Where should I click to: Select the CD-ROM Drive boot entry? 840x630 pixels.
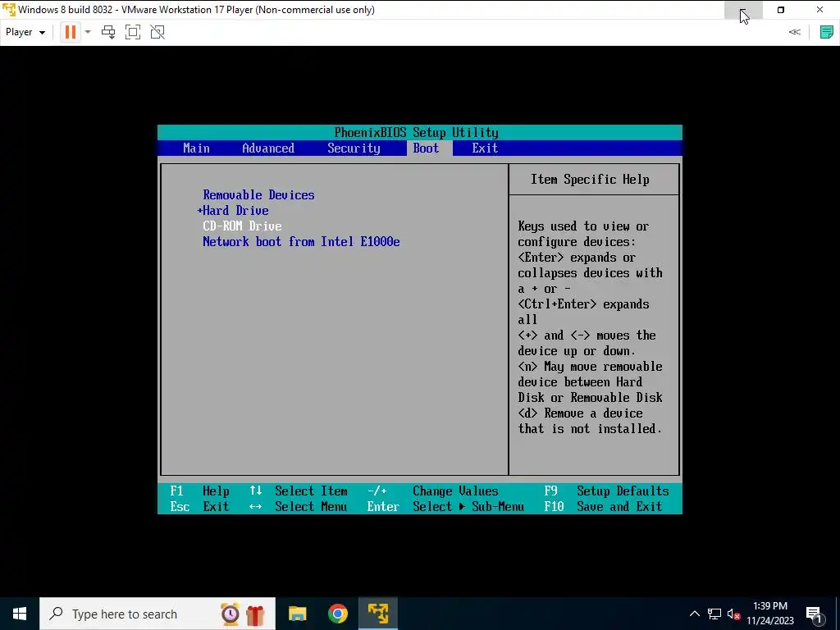242,226
